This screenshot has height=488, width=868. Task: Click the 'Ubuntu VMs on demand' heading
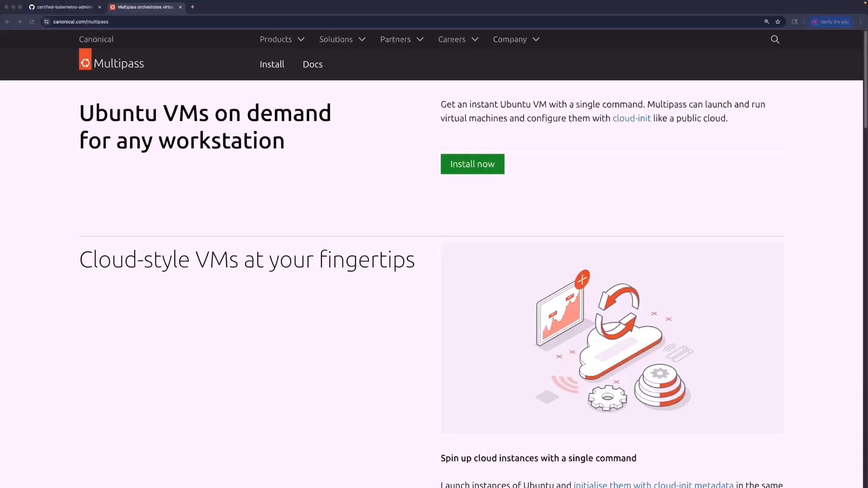pyautogui.click(x=205, y=127)
